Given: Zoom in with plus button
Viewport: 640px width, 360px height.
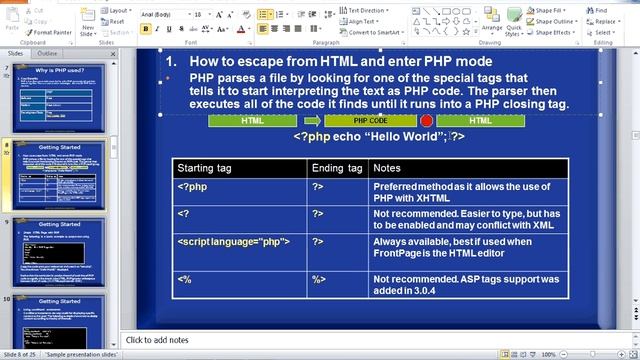Looking at the screenshot, I should (x=621, y=355).
